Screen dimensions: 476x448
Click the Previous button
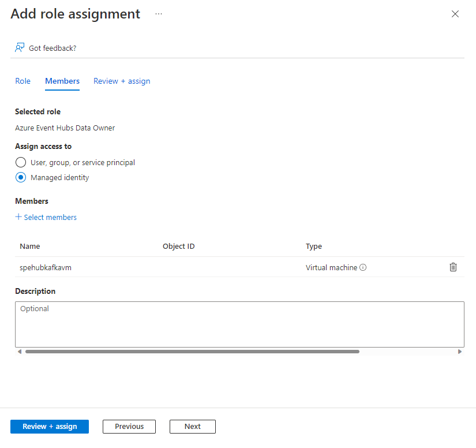[x=129, y=427]
